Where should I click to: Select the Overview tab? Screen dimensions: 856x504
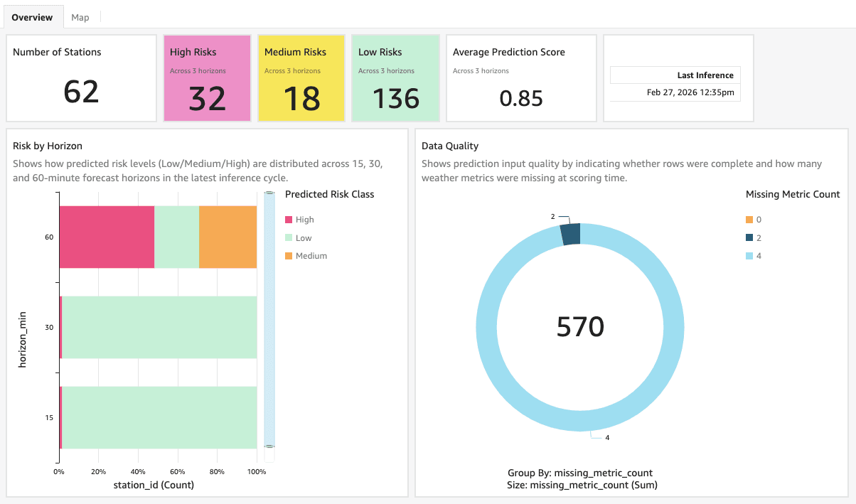(33, 16)
